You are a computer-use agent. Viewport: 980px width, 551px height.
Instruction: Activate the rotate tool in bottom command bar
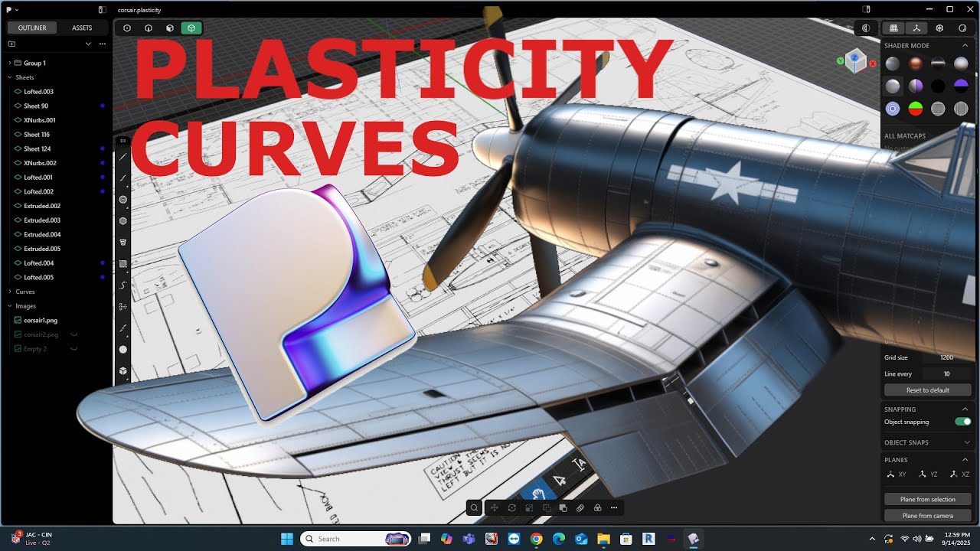coord(511,507)
